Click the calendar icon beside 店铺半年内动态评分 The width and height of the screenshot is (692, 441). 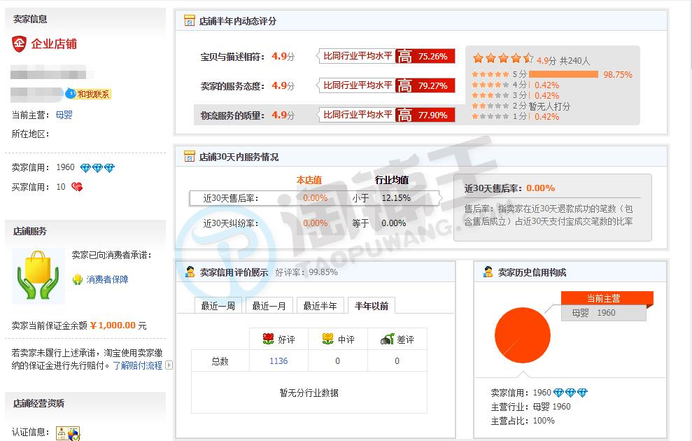tap(189, 20)
